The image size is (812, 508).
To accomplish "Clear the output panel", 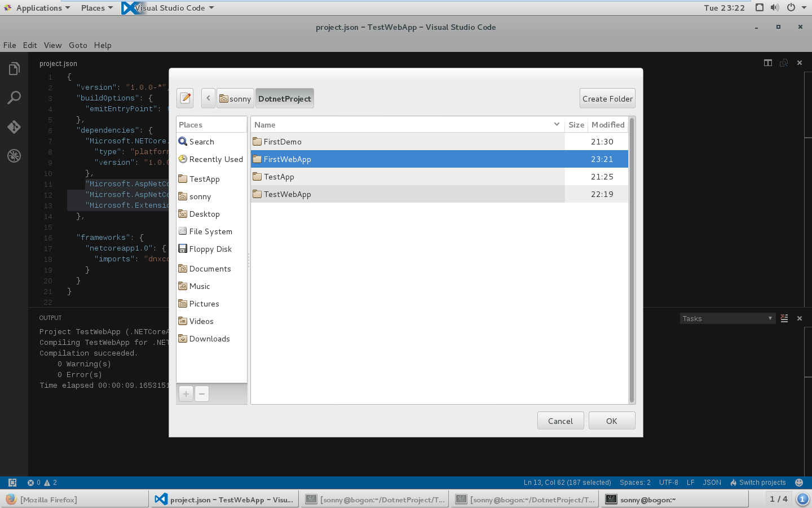I will tap(784, 318).
